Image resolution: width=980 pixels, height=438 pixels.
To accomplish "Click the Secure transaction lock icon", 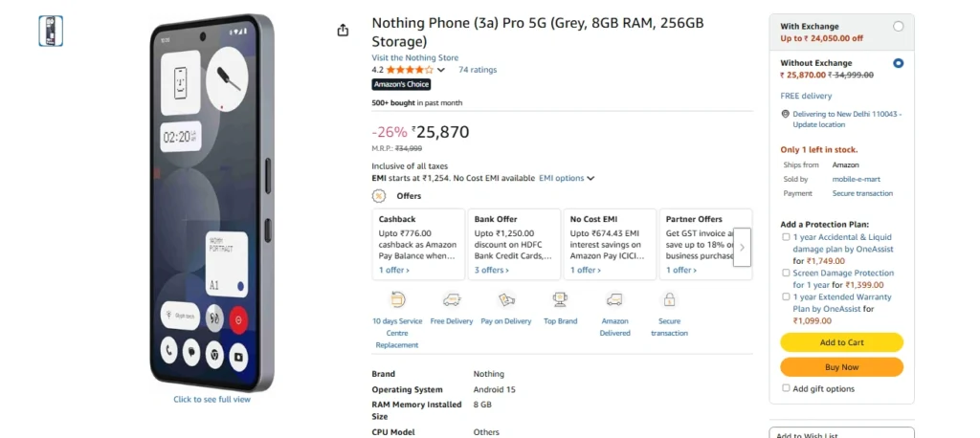I will (x=669, y=300).
